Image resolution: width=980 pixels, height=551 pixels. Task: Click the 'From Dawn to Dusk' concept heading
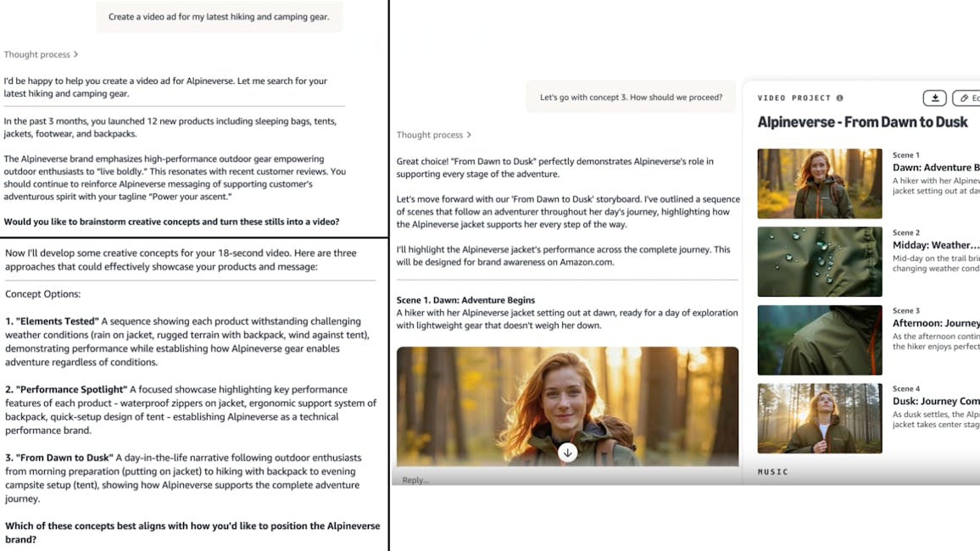[x=59, y=457]
